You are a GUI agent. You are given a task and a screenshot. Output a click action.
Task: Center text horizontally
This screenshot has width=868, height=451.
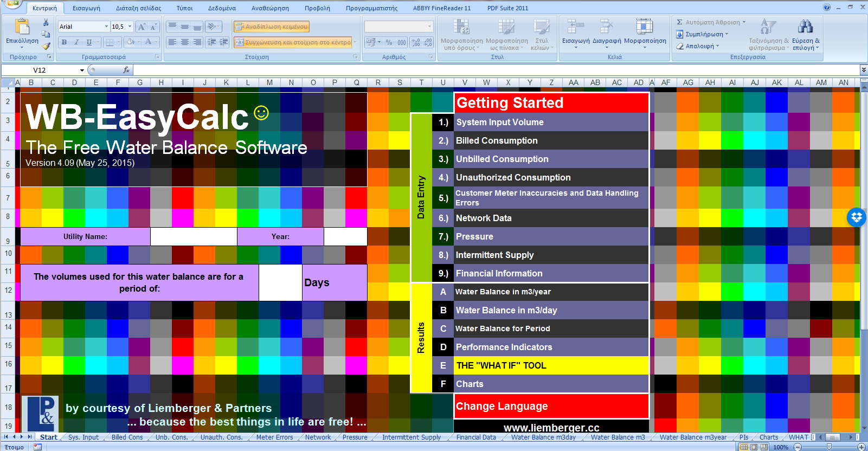click(185, 42)
